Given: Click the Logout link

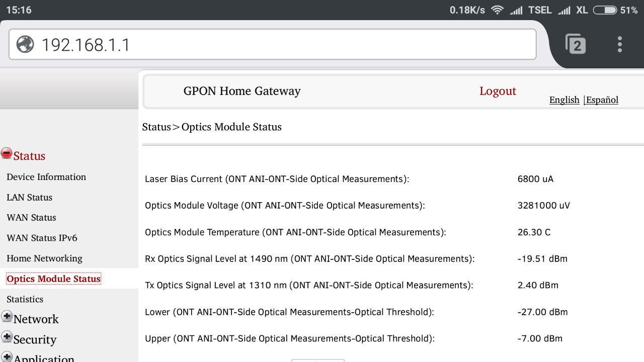Looking at the screenshot, I should click(x=498, y=91).
